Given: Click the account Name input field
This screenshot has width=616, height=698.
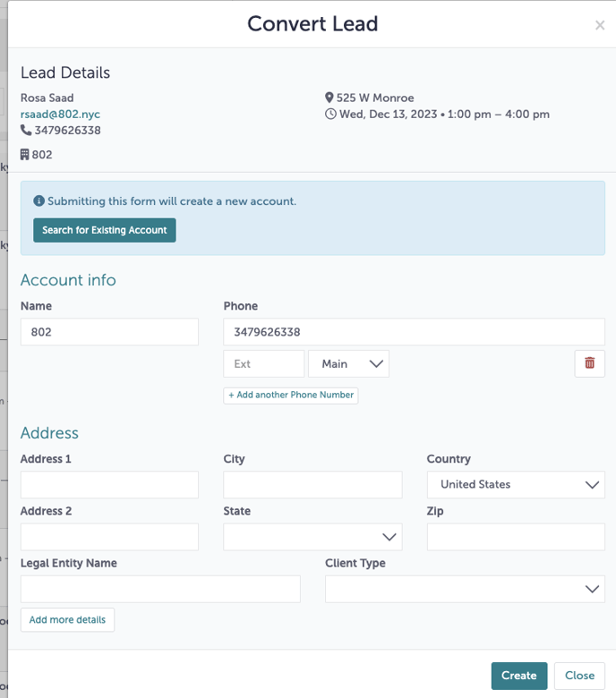Looking at the screenshot, I should click(109, 332).
